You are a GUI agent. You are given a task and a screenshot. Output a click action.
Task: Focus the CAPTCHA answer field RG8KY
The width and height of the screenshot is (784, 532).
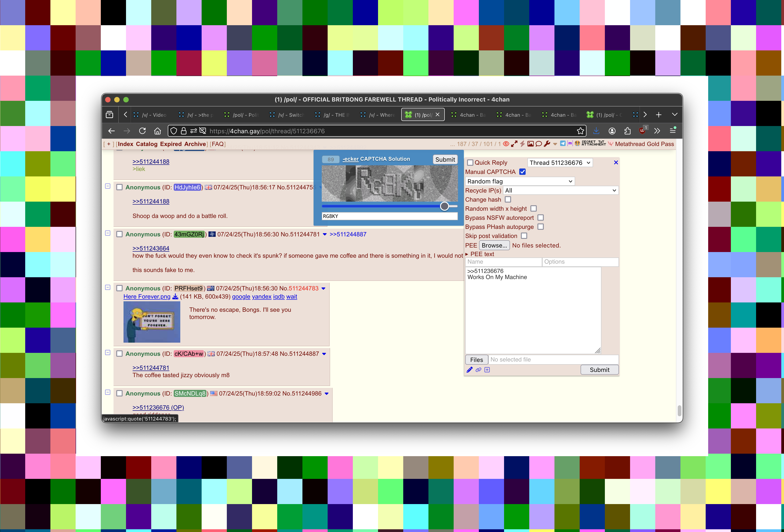pos(390,216)
